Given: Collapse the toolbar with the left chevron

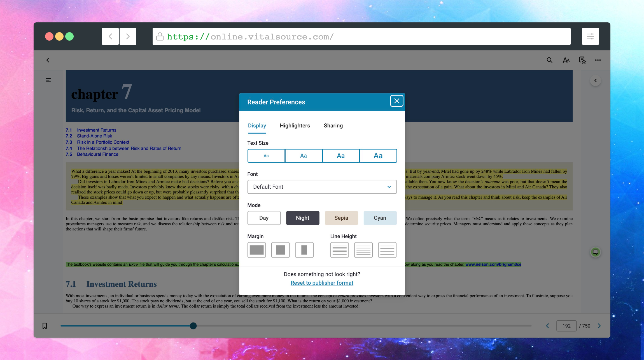Looking at the screenshot, I should (48, 60).
